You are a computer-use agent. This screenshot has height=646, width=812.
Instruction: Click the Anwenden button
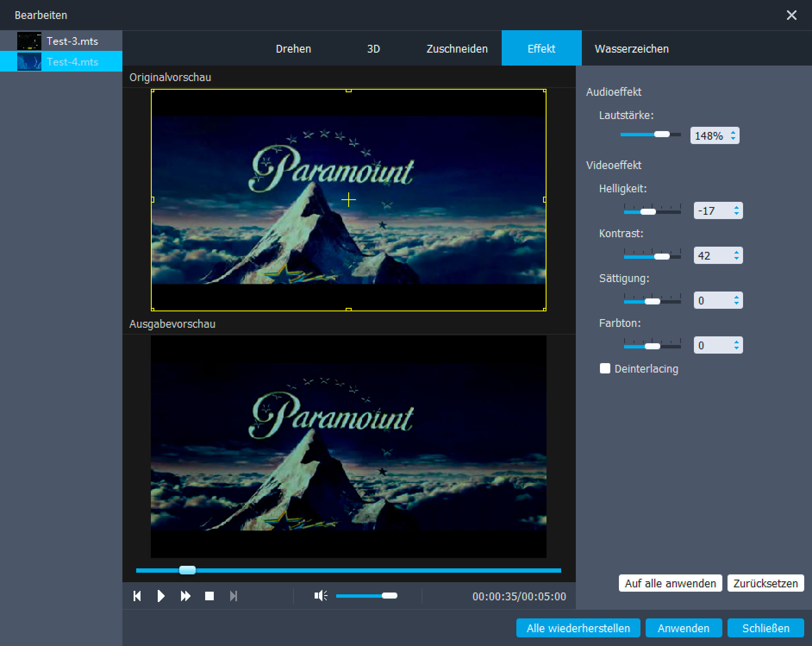click(684, 628)
